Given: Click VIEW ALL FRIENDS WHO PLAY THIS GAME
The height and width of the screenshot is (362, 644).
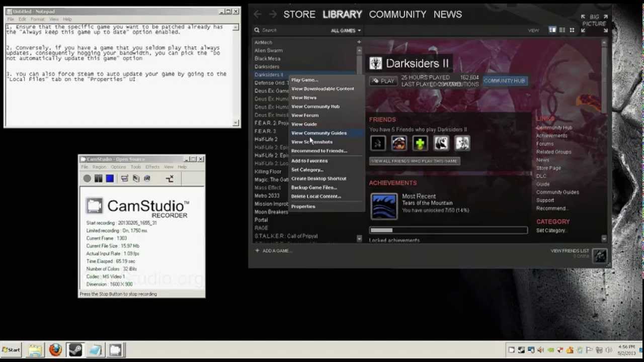Looking at the screenshot, I should pyautogui.click(x=414, y=161).
